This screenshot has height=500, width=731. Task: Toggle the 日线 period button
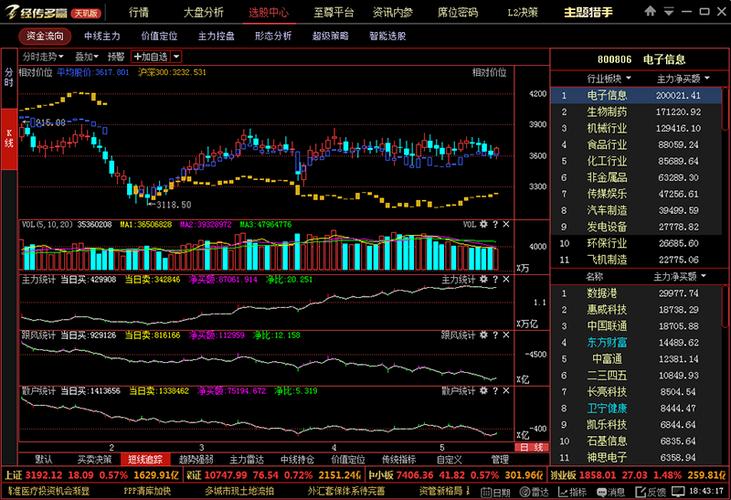pos(531,447)
